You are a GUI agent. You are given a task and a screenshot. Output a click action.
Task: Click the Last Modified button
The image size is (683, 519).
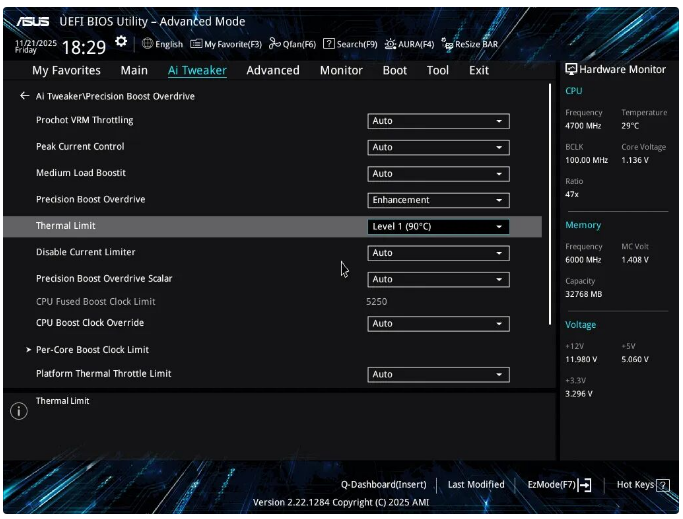tap(476, 485)
